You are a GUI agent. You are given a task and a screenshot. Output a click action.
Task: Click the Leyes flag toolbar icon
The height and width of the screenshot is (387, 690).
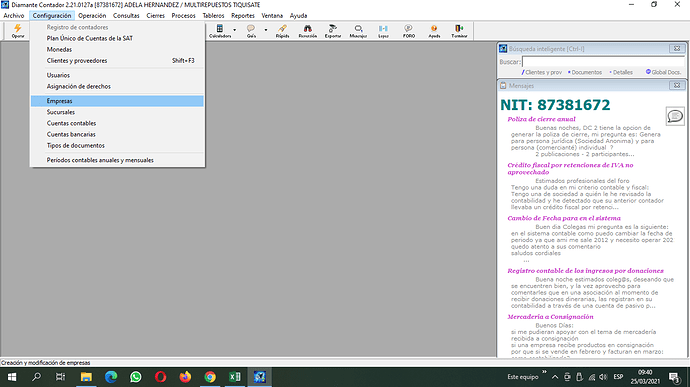point(383,31)
